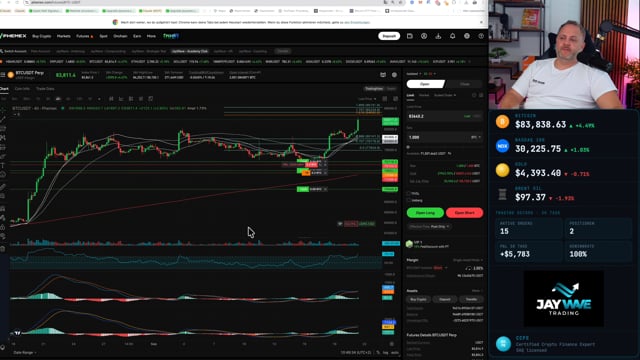This screenshot has width=640, height=360.
Task: Switch to the Trade Data tab
Action: (x=45, y=89)
